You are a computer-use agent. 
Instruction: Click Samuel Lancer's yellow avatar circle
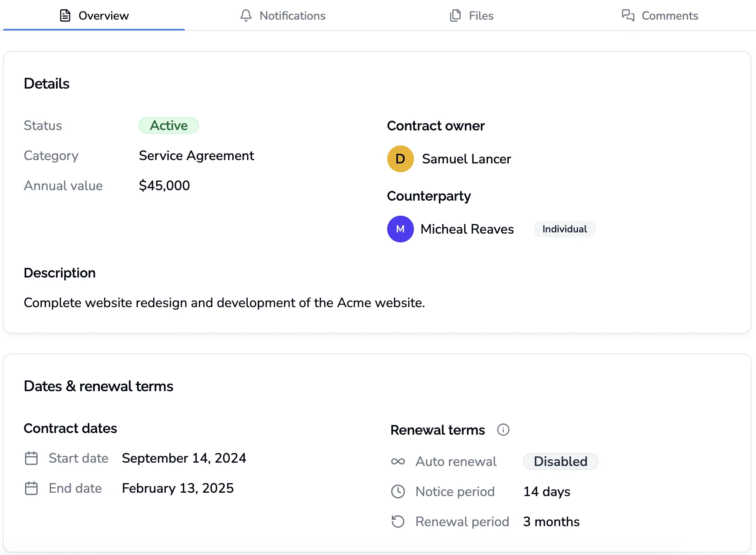click(400, 159)
